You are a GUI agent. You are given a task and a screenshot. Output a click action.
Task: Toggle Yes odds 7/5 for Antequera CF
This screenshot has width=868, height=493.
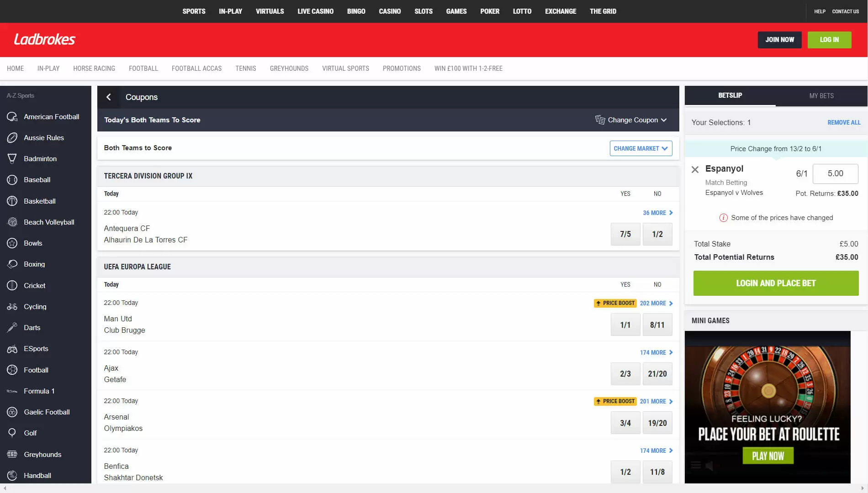pyautogui.click(x=625, y=234)
